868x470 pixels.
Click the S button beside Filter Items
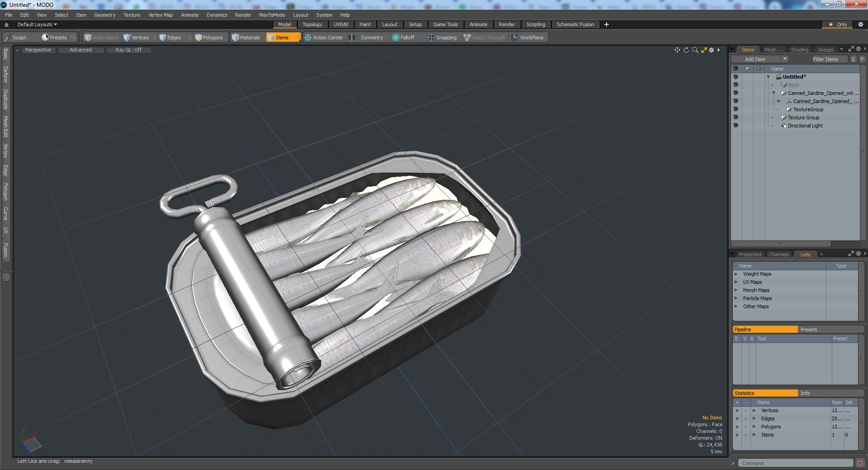coord(853,59)
